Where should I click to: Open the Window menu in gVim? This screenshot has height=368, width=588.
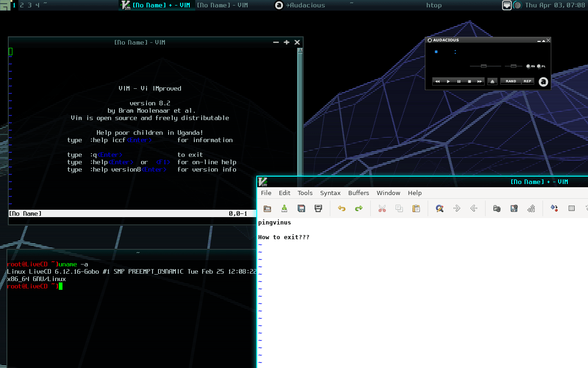[388, 193]
